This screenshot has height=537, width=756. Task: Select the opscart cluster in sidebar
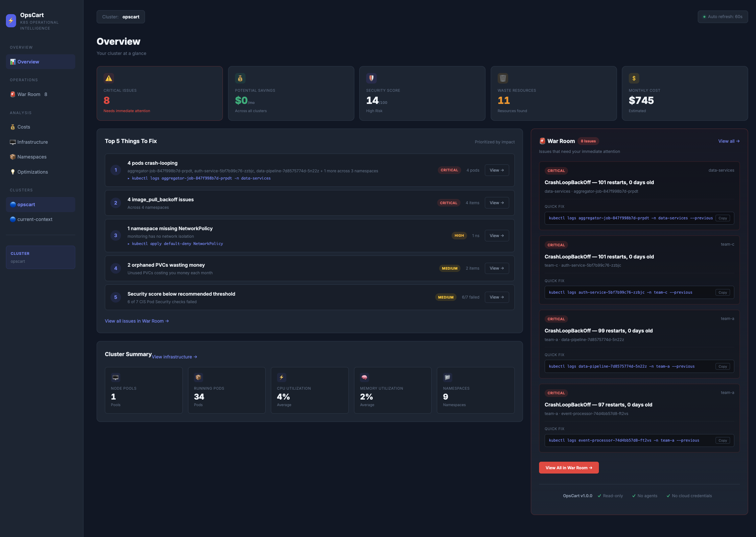[41, 204]
